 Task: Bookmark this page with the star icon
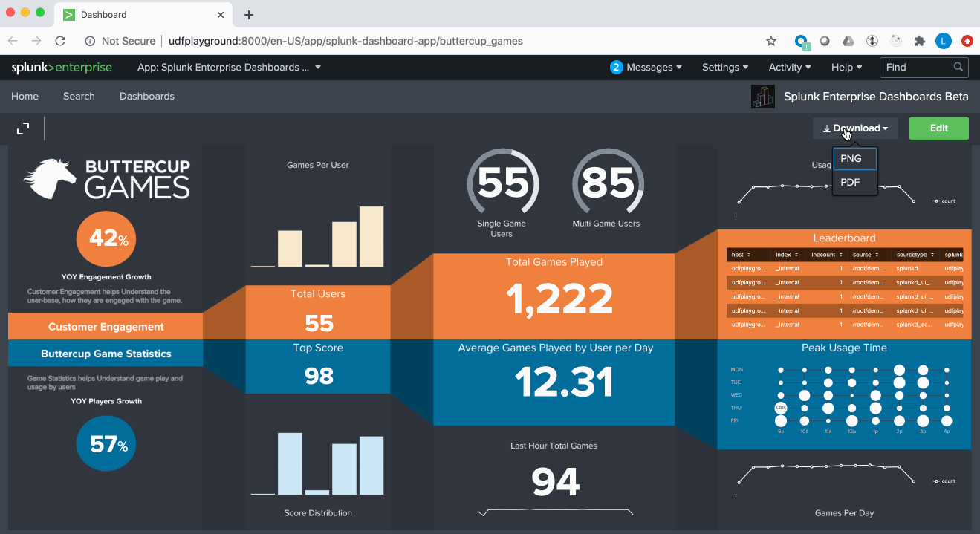click(x=771, y=41)
